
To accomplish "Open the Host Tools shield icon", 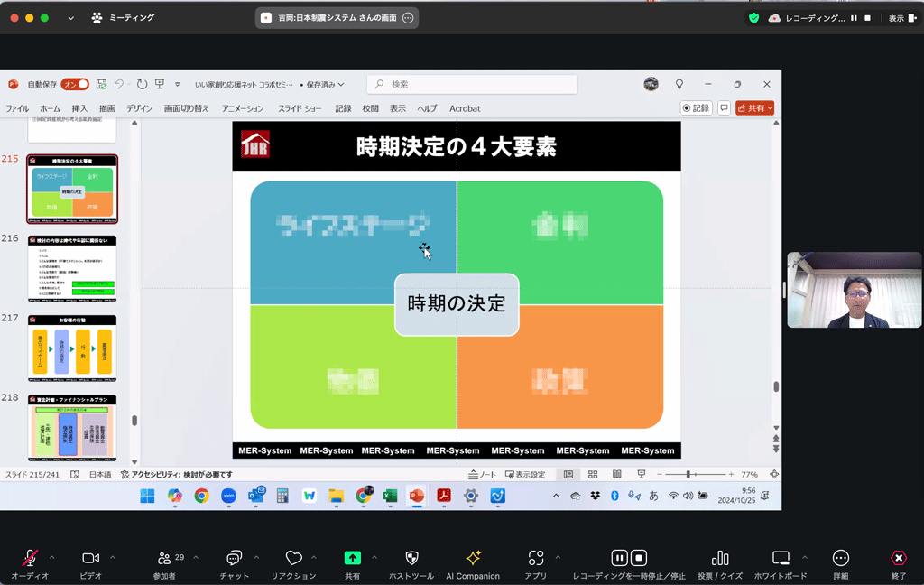I will 411,558.
